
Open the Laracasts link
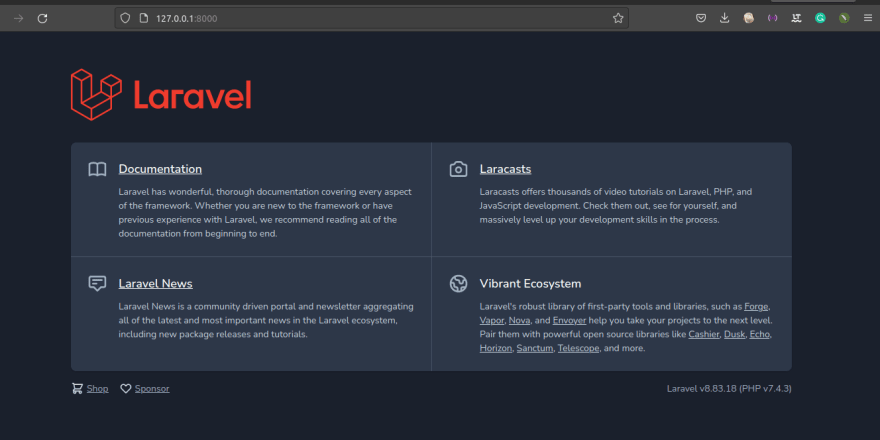tap(505, 169)
